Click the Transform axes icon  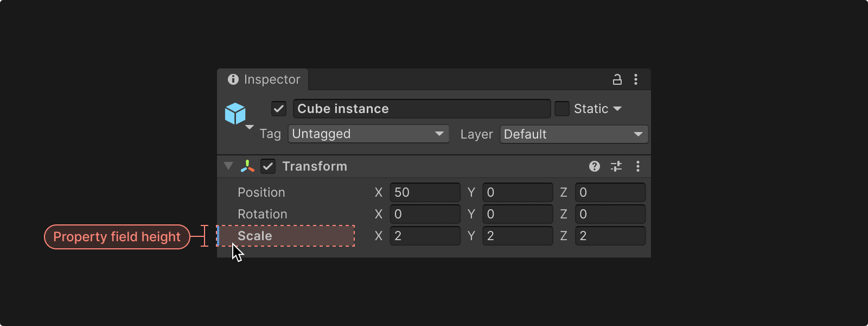[x=247, y=166]
